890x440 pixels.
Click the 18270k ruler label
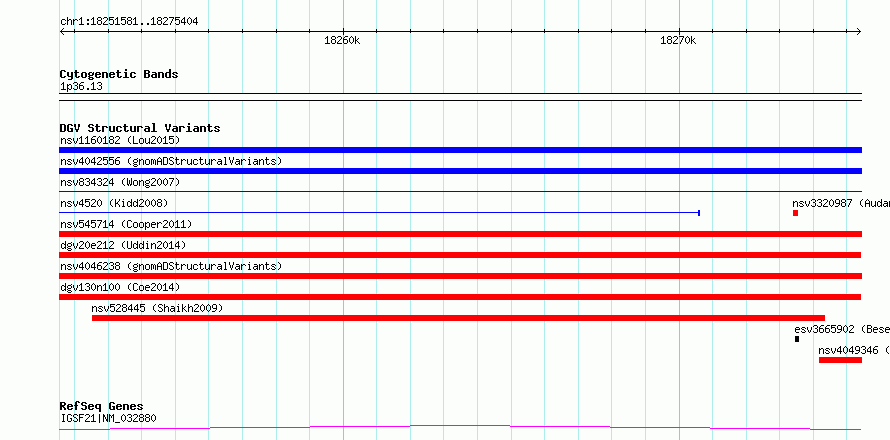pos(678,41)
